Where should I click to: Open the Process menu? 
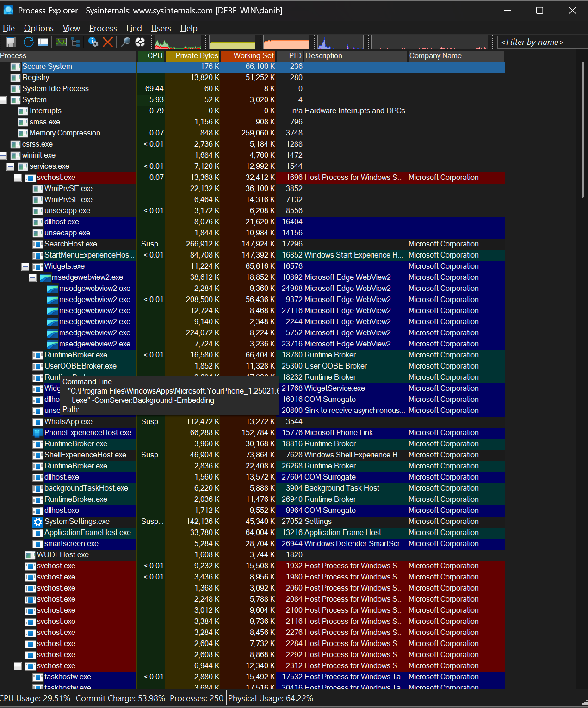(103, 28)
